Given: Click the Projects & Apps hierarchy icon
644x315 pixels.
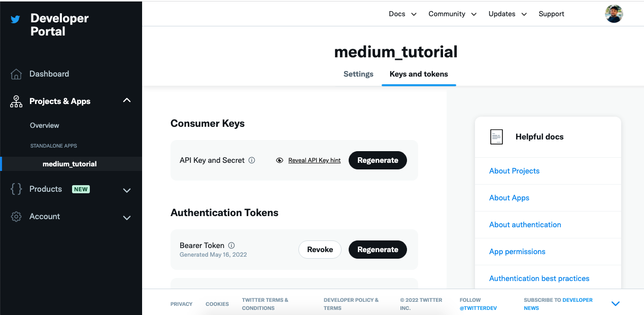Looking at the screenshot, I should pyautogui.click(x=16, y=101).
